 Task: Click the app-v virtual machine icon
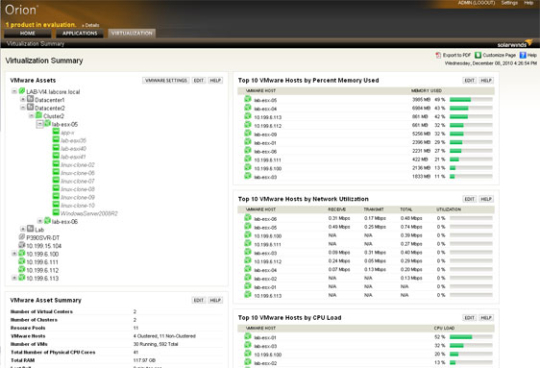(x=56, y=132)
